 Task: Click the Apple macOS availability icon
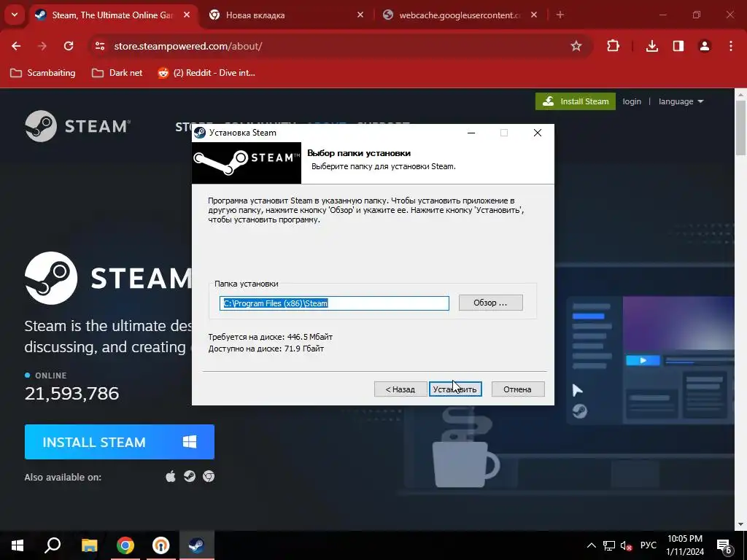click(171, 477)
